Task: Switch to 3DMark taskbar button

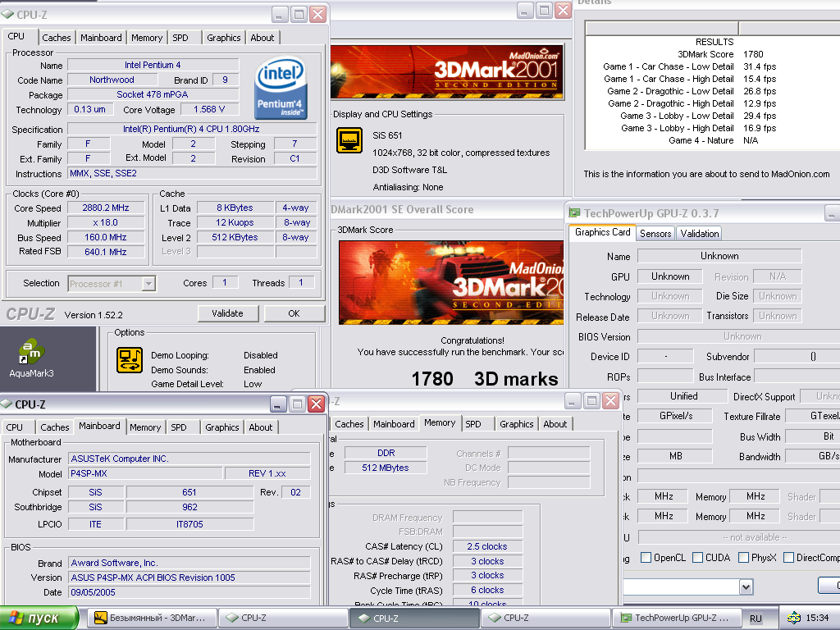Action: tap(152, 618)
